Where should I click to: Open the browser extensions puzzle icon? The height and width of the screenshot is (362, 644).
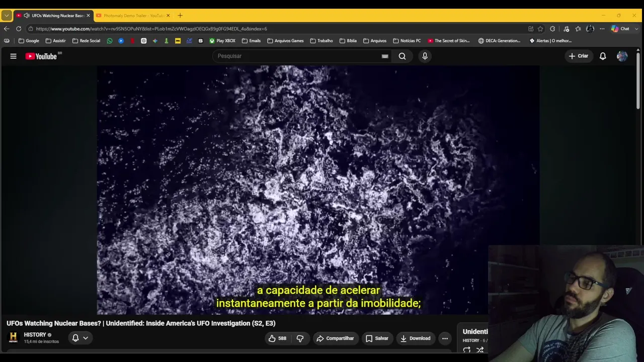552,29
